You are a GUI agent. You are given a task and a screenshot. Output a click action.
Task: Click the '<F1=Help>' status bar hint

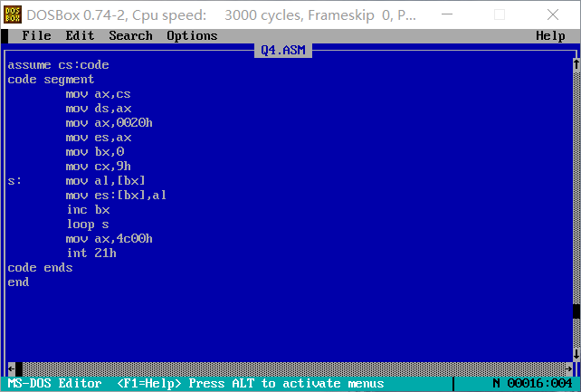pyautogui.click(x=149, y=383)
